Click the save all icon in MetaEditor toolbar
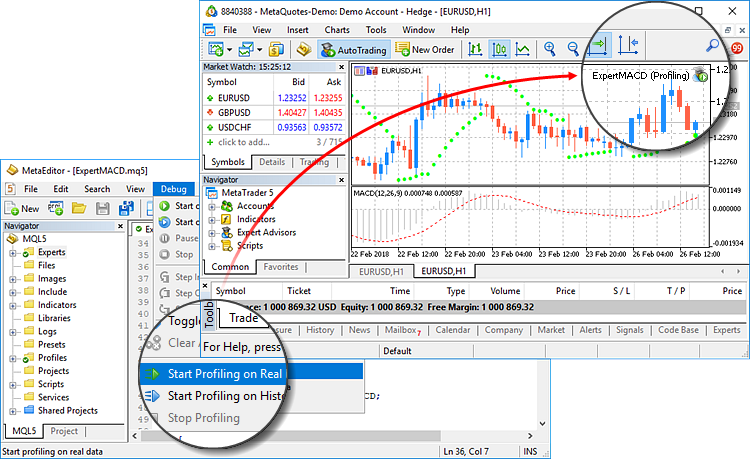The image size is (750, 459). pos(126,208)
